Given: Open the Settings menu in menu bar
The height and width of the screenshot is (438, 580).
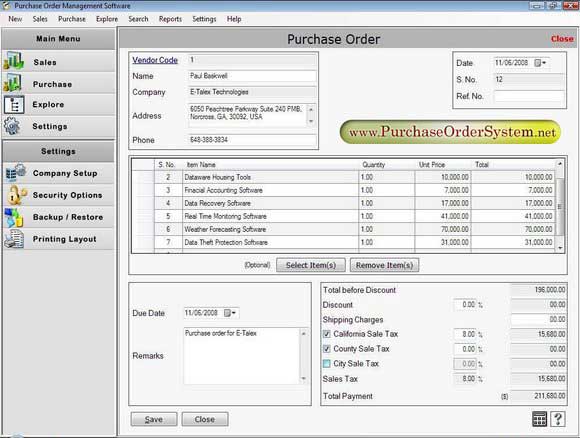Looking at the screenshot, I should pos(204,19).
